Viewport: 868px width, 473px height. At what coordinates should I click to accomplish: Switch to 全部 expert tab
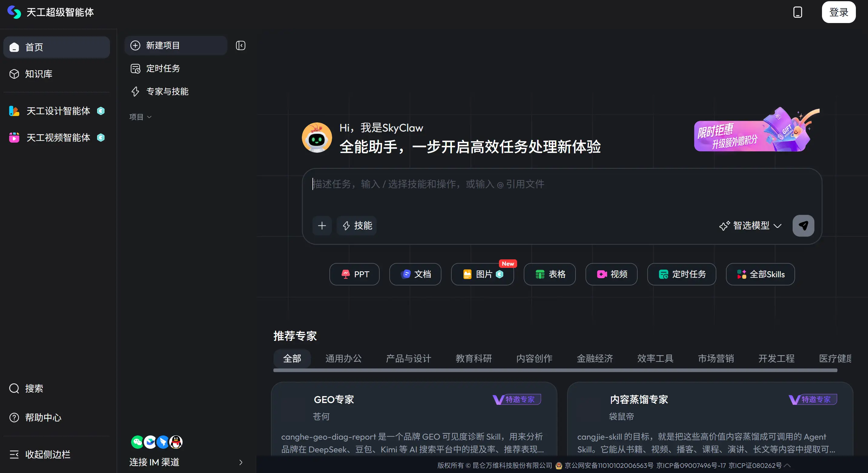[292, 358]
